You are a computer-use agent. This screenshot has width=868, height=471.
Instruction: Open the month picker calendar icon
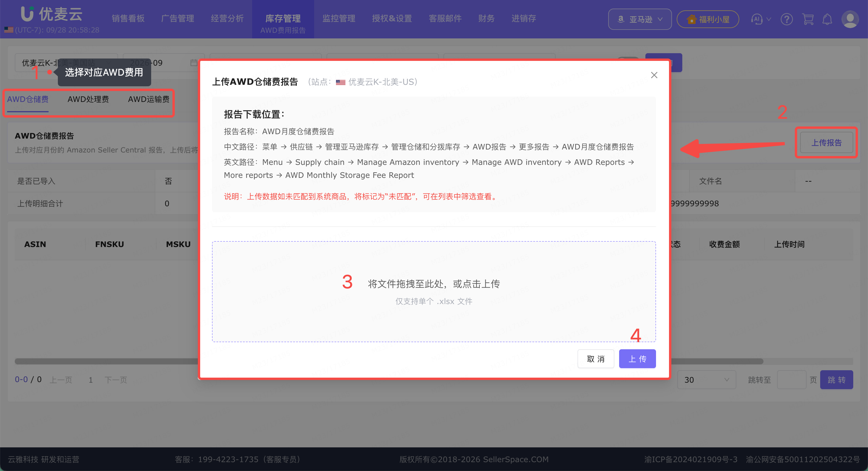193,63
